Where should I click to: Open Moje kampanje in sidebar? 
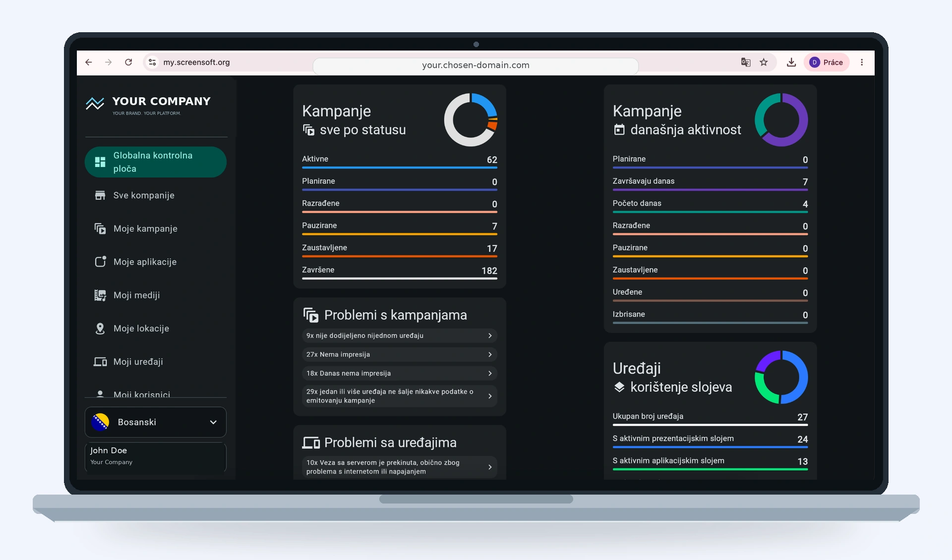pos(156,228)
